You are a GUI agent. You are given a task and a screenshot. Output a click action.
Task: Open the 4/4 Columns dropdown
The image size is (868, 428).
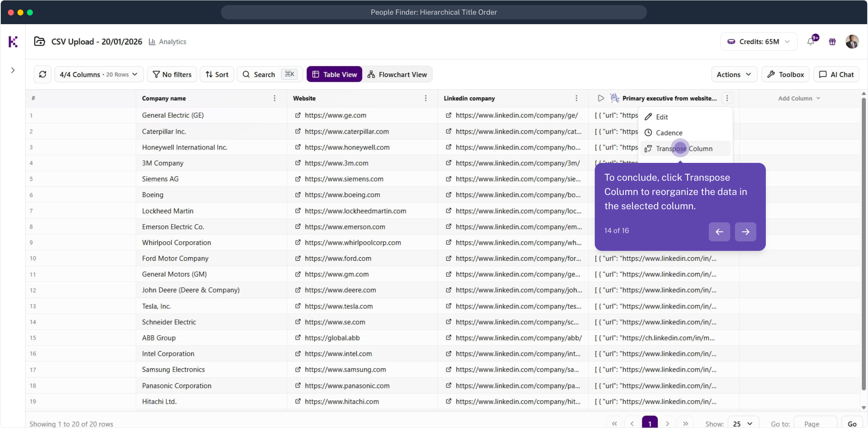[99, 75]
